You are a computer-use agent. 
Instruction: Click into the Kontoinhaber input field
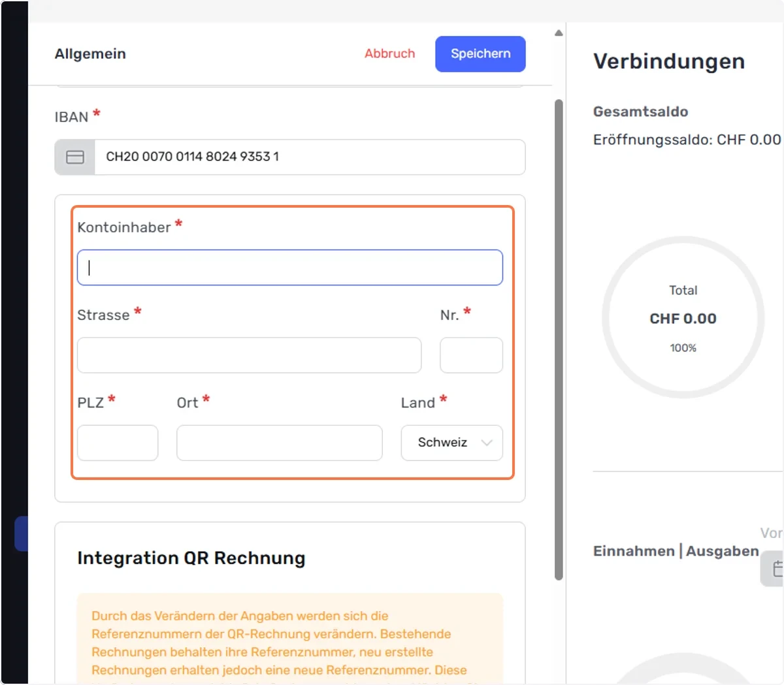(290, 267)
